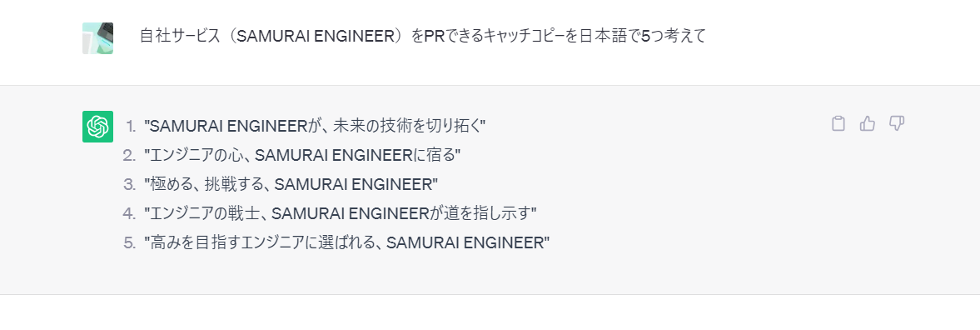Give the response a thumbs up

coord(868,123)
